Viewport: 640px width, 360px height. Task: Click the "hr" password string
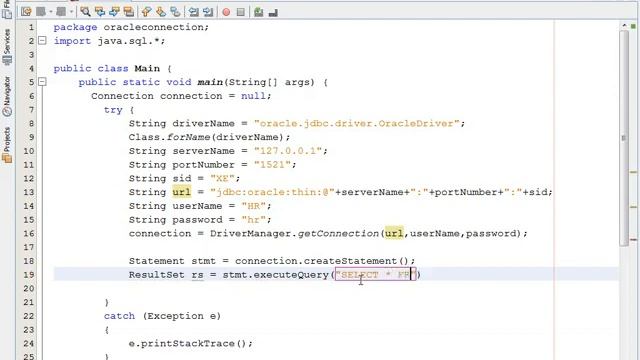click(x=253, y=220)
